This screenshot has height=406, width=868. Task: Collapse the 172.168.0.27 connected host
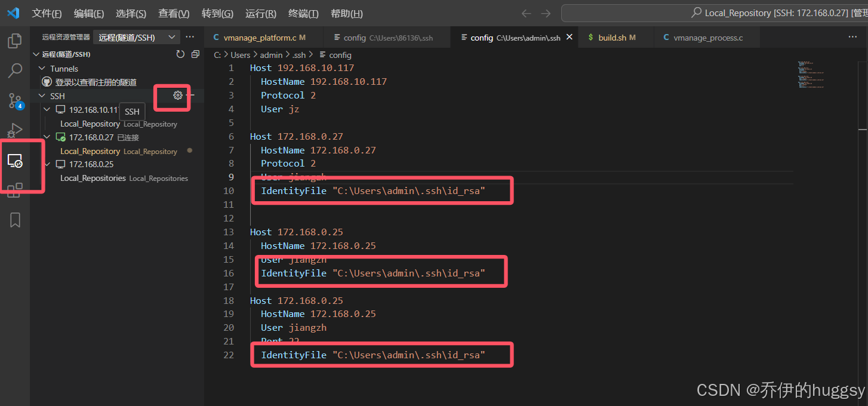tap(48, 137)
